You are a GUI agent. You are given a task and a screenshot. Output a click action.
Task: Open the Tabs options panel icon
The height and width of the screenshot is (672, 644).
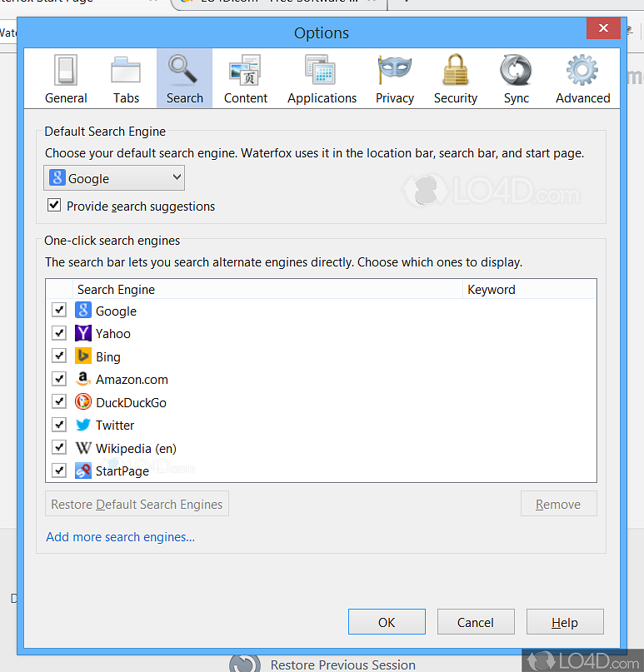point(126,70)
